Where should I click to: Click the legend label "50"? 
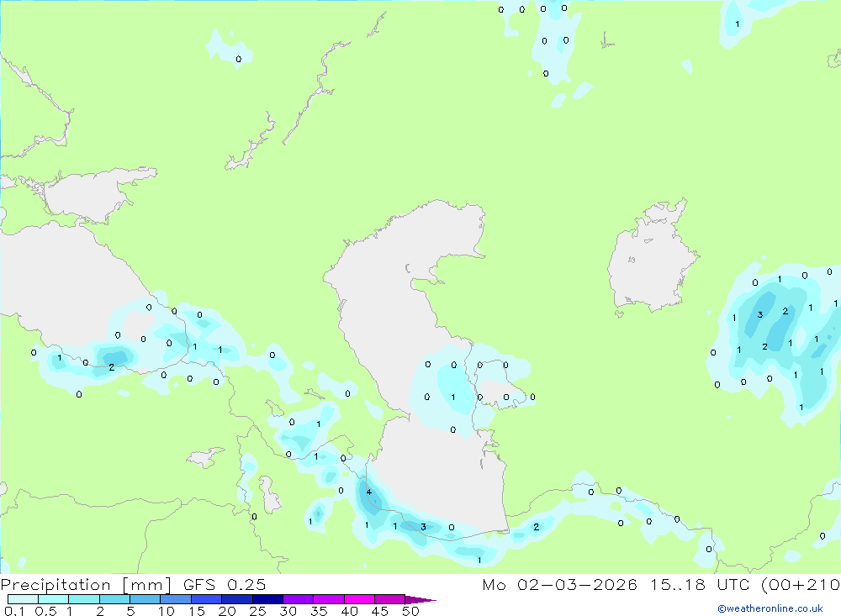click(411, 611)
